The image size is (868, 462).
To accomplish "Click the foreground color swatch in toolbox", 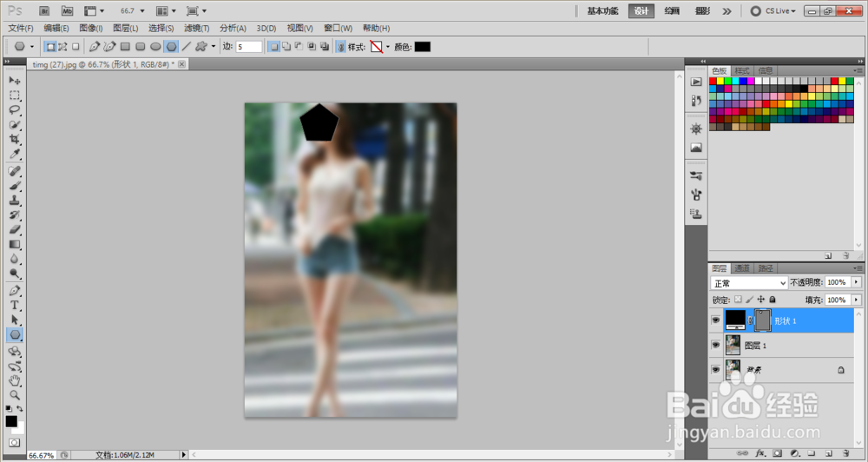I will tap(11, 421).
